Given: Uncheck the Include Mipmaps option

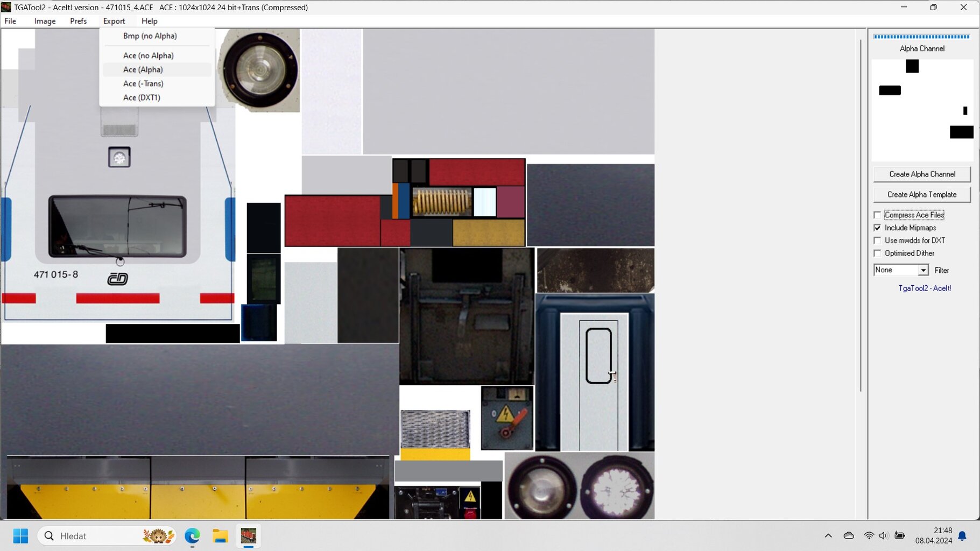Looking at the screenshot, I should pos(878,228).
